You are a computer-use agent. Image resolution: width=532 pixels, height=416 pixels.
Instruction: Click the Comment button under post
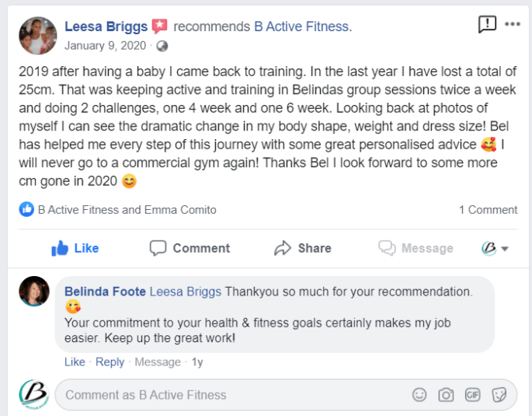tap(190, 248)
